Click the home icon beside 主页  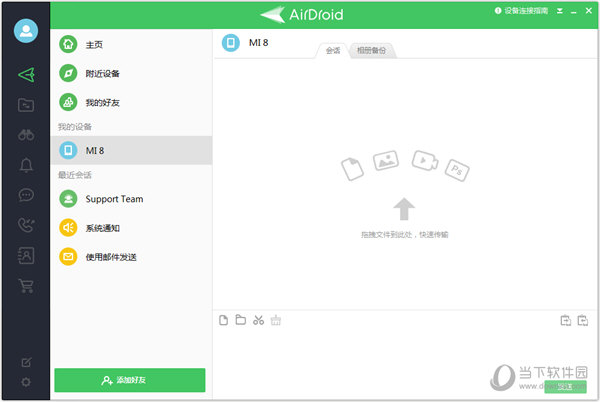(x=68, y=44)
